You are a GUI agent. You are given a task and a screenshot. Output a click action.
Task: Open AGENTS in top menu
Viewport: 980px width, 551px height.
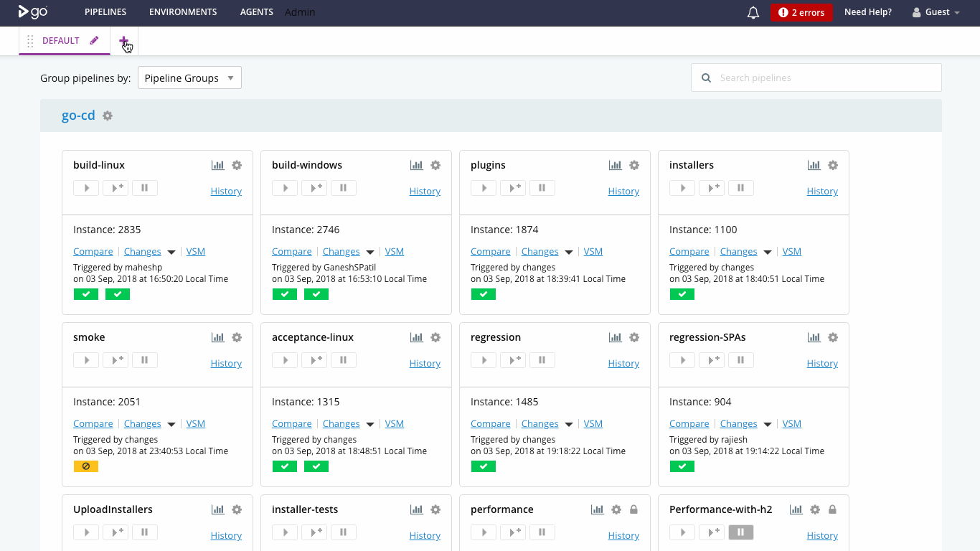[x=256, y=12]
